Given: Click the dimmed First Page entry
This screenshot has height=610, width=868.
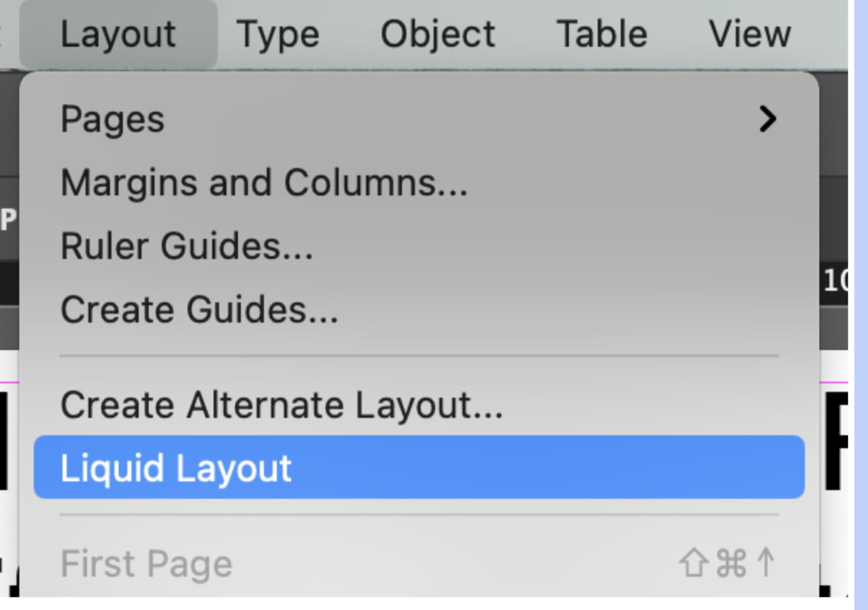Looking at the screenshot, I should tap(145, 564).
